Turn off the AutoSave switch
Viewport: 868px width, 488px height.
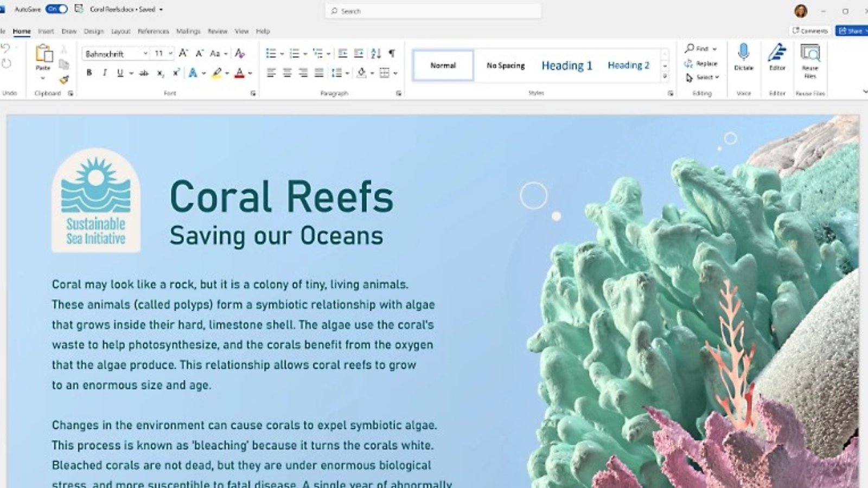click(56, 9)
